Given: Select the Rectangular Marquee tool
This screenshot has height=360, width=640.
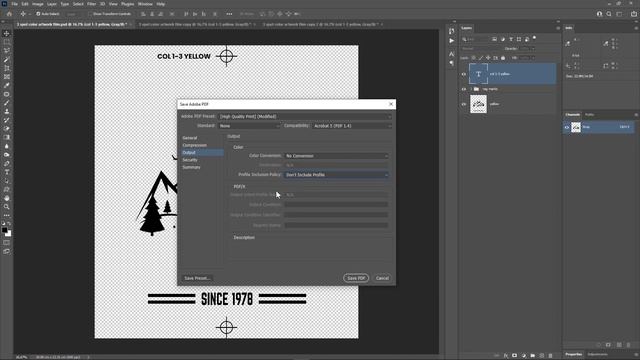Looking at the screenshot, I should tap(7, 42).
